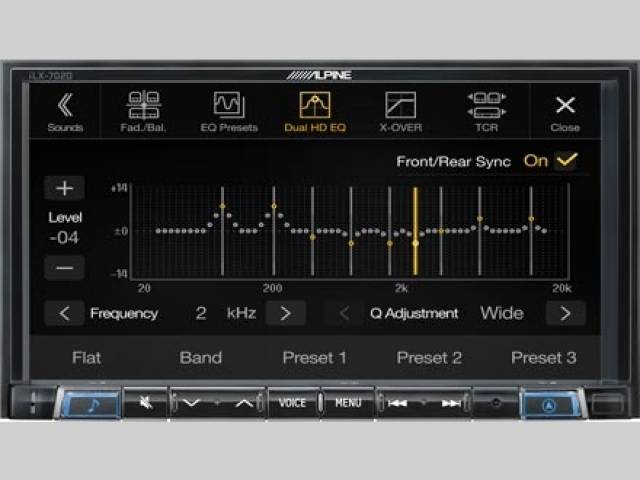Click the Level value -04
The width and height of the screenshot is (640, 480).
coord(64,238)
